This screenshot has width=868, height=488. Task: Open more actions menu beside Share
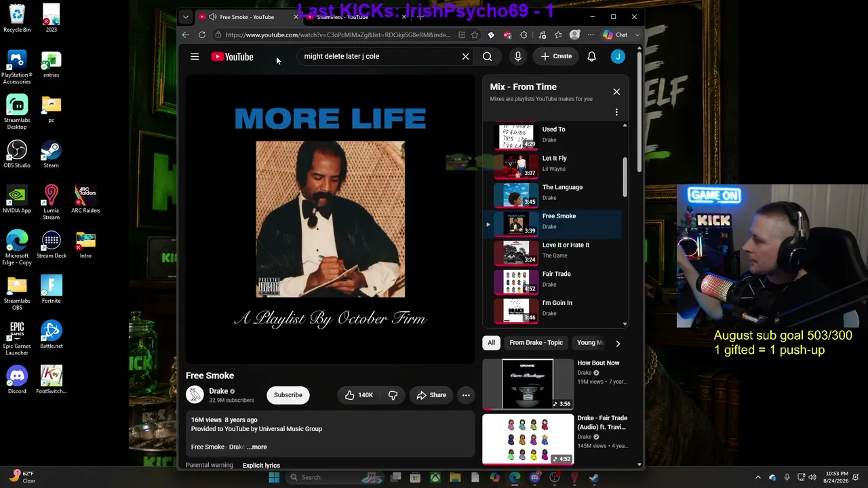(466, 395)
